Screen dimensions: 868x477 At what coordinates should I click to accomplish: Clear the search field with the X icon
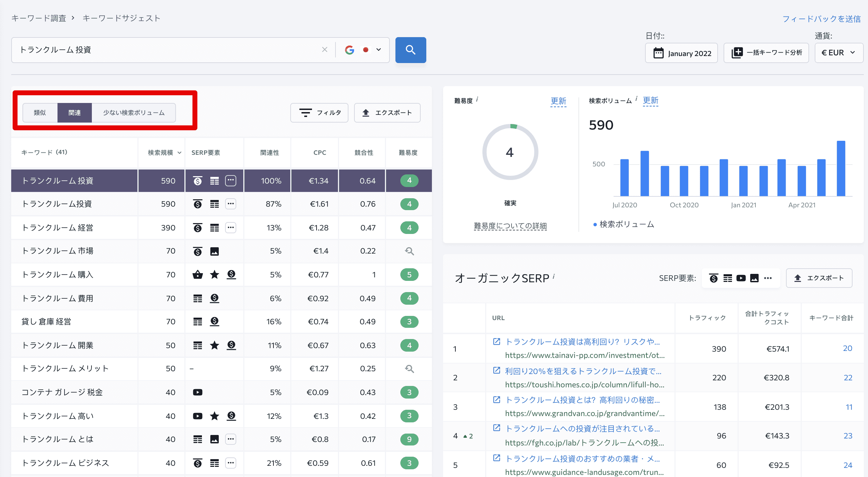(325, 50)
